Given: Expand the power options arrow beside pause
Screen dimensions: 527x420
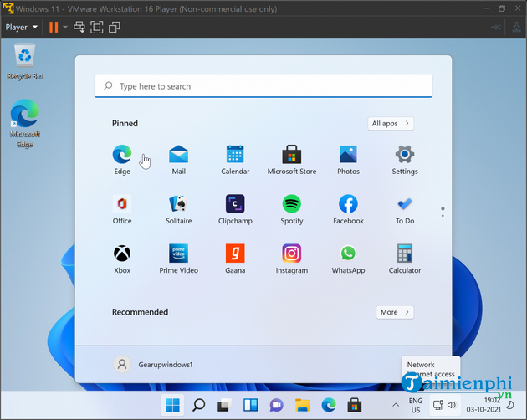Looking at the screenshot, I should 65,27.
